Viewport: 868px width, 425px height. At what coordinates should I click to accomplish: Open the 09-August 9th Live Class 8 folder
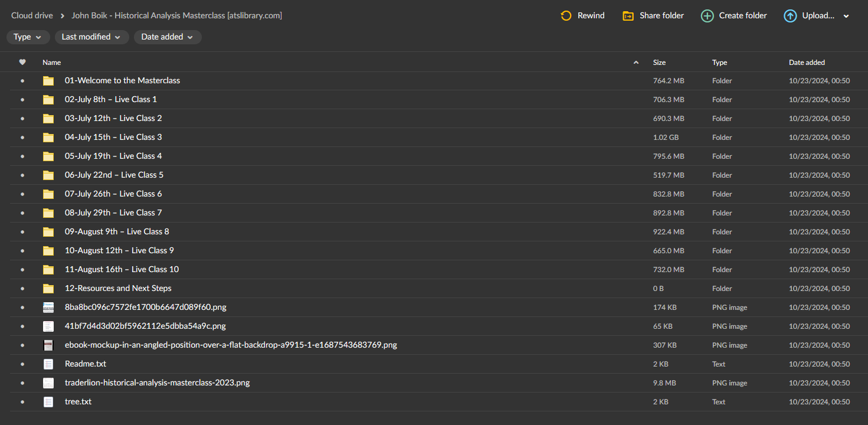[x=117, y=232]
